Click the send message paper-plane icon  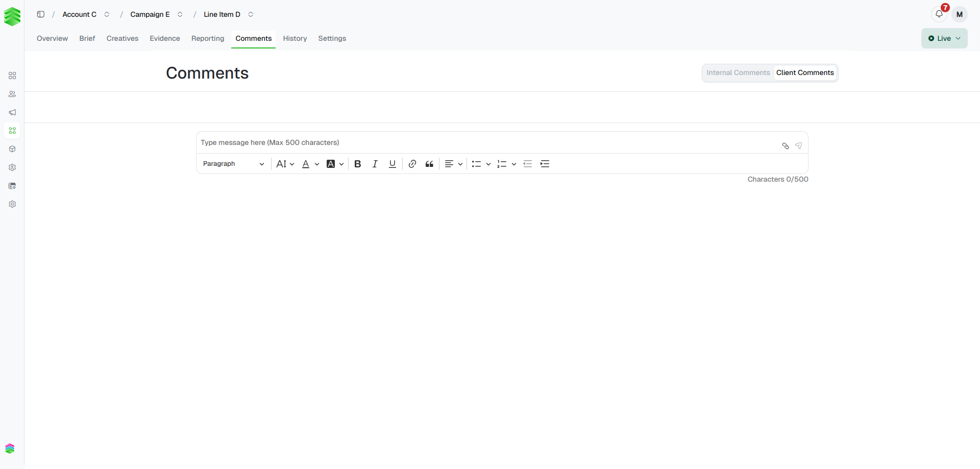click(x=798, y=146)
